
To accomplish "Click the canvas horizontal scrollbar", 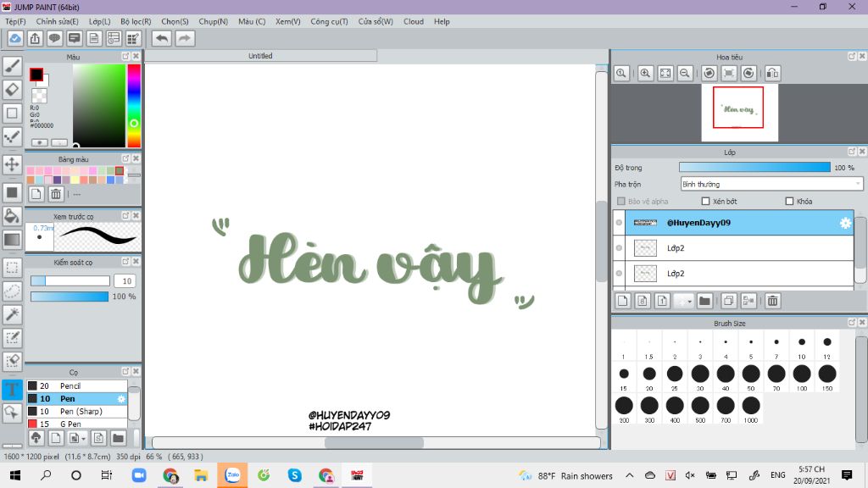I will (x=376, y=443).
